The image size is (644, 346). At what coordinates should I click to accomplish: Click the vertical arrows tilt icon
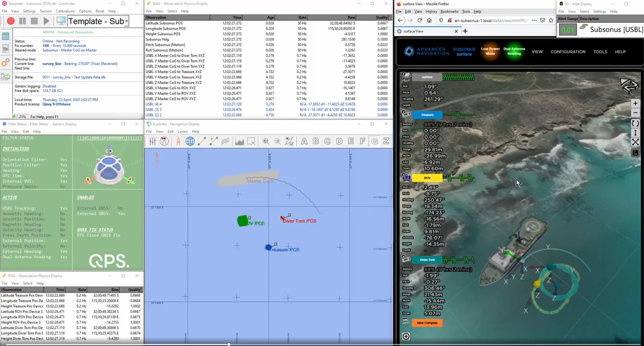point(635,133)
